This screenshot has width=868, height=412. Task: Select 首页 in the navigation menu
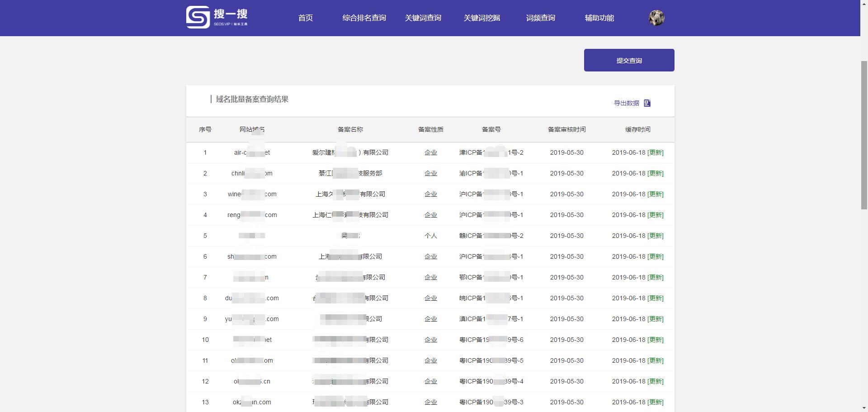click(x=305, y=18)
